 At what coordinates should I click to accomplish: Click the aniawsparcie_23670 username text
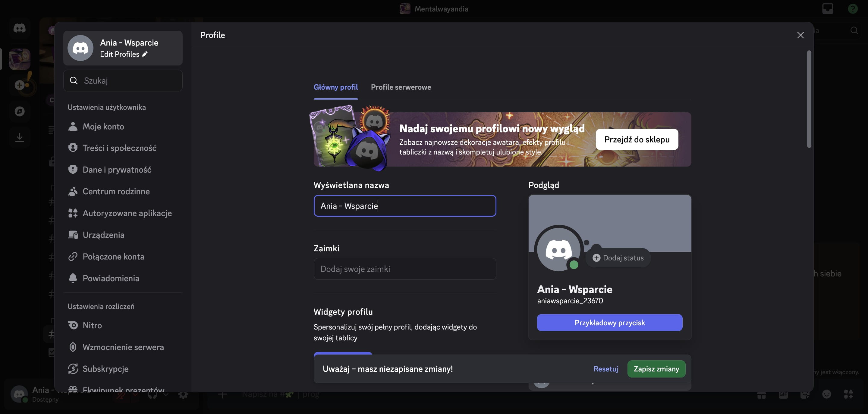point(570,301)
